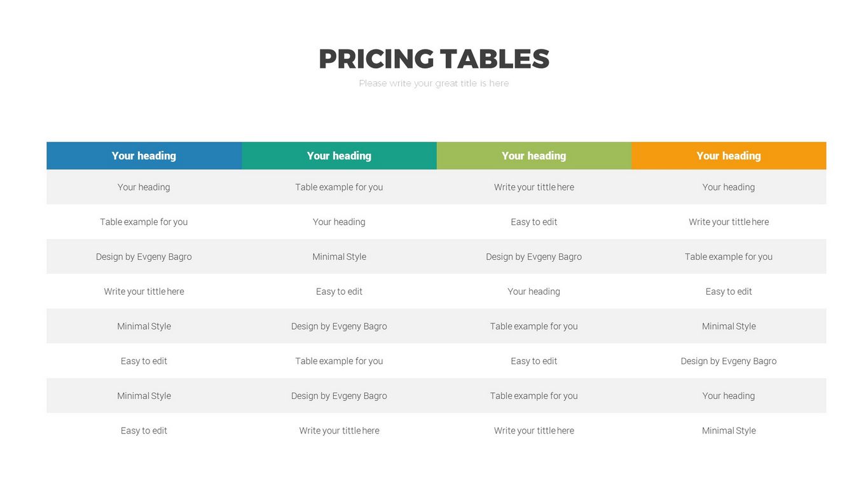The width and height of the screenshot is (868, 488).
Task: Click 'Design by Evgeny Bagro' in third column
Action: coord(534,257)
